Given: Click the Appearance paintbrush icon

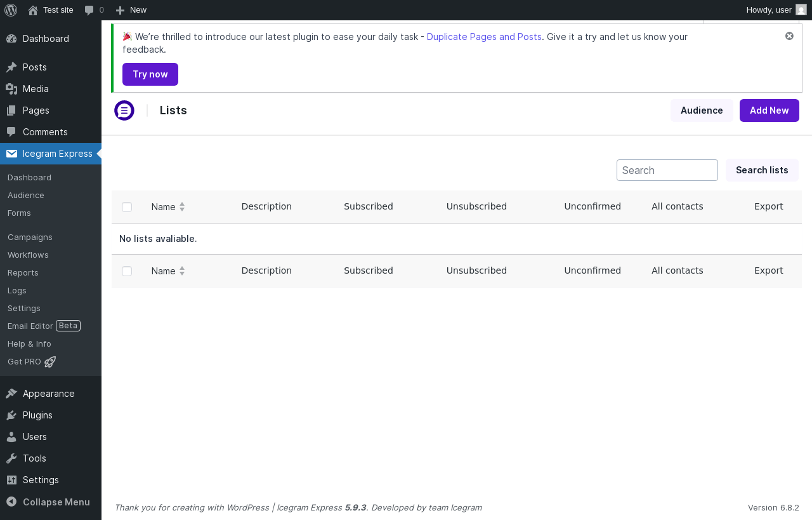Looking at the screenshot, I should coord(11,394).
